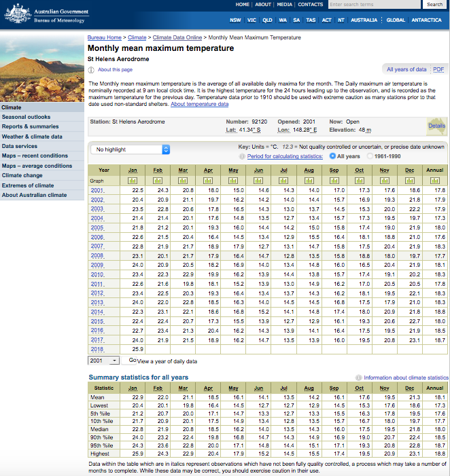Open the Seasonal outlooks sidebar item
450x476 pixels.
point(26,117)
